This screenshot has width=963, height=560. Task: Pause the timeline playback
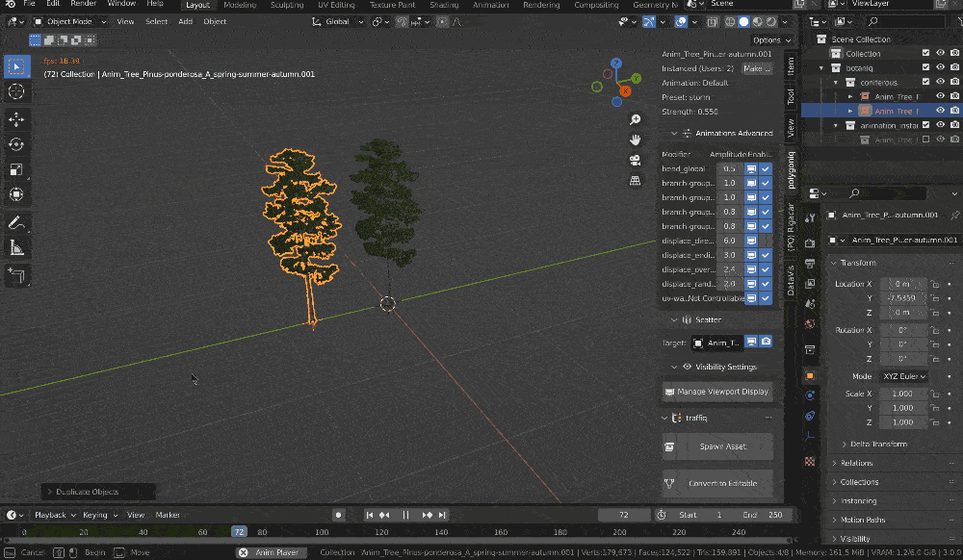click(405, 515)
